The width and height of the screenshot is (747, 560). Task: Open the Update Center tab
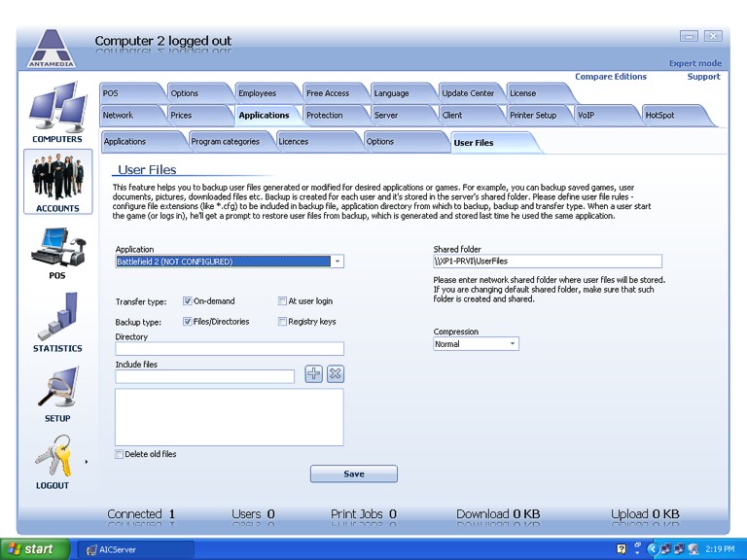(x=469, y=93)
